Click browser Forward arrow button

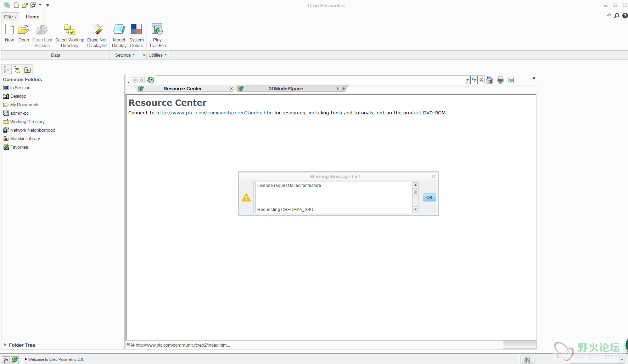coord(142,80)
